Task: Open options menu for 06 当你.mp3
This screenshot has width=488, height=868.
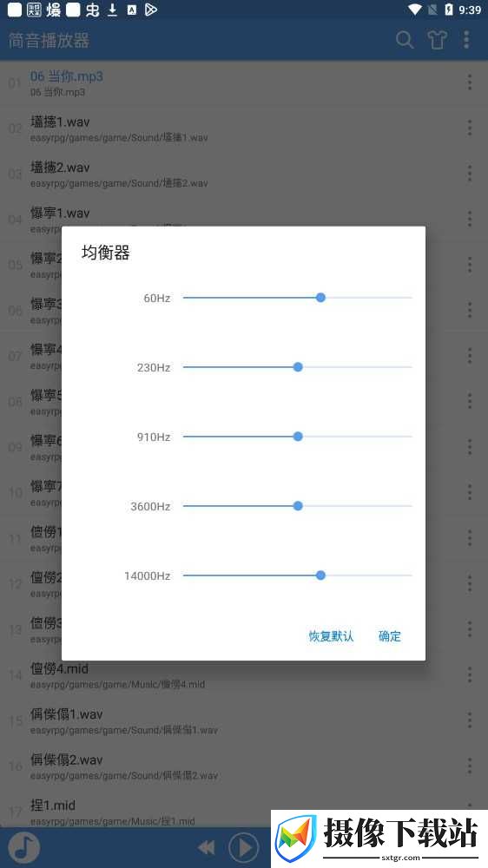Action: [x=470, y=82]
